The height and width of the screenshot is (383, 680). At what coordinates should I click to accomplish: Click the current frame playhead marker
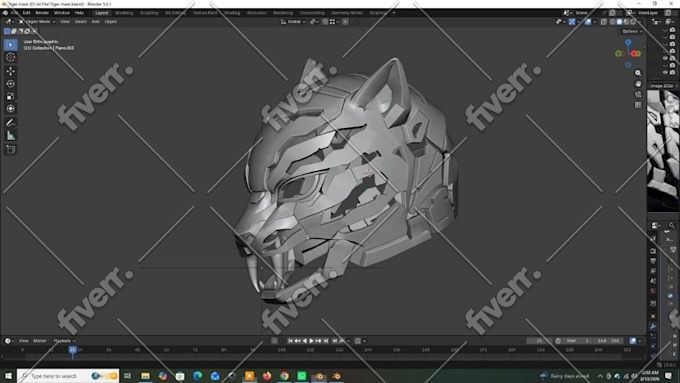(72, 350)
